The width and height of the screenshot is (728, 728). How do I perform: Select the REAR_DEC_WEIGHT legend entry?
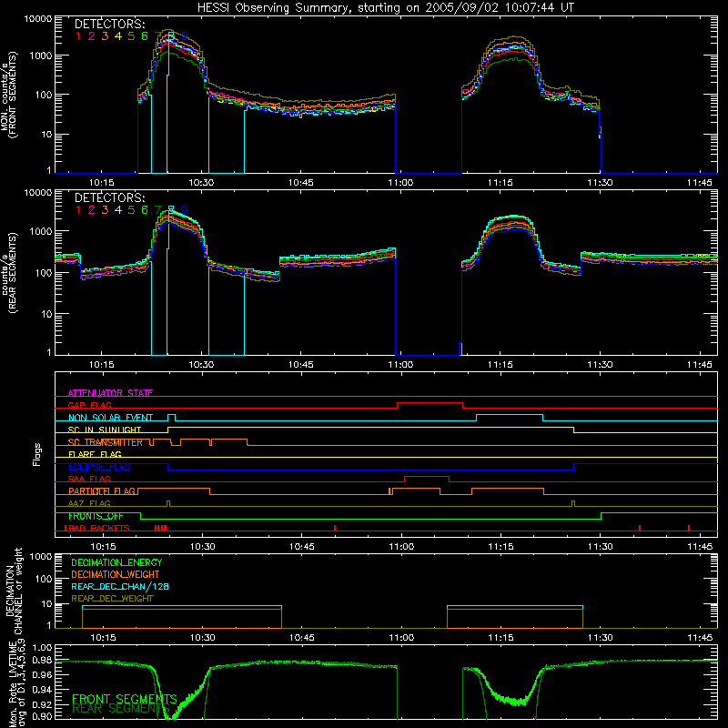[x=112, y=599]
